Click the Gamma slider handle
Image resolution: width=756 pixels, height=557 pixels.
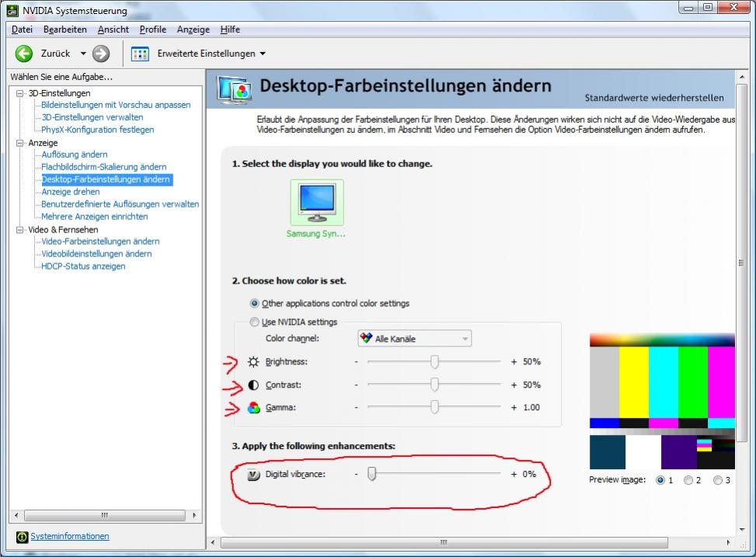[x=434, y=407]
